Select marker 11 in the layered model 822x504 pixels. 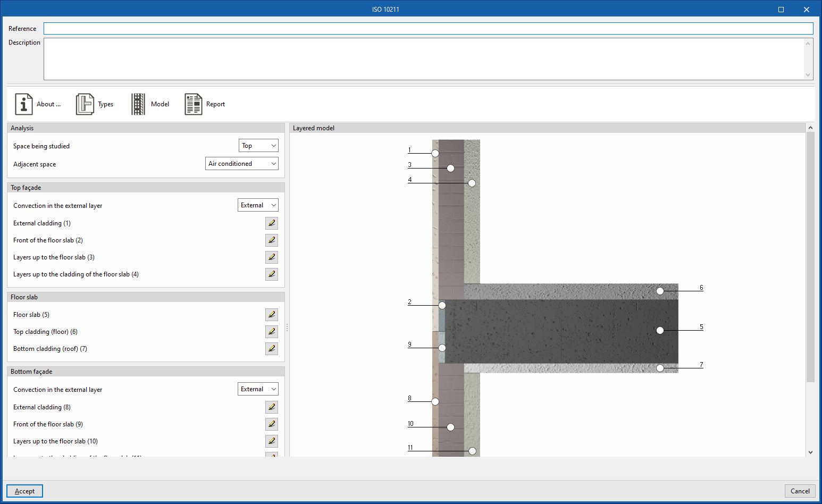coord(472,451)
